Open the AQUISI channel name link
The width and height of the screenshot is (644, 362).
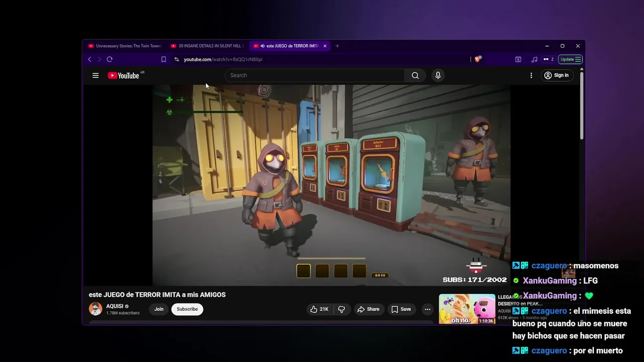pyautogui.click(x=115, y=306)
